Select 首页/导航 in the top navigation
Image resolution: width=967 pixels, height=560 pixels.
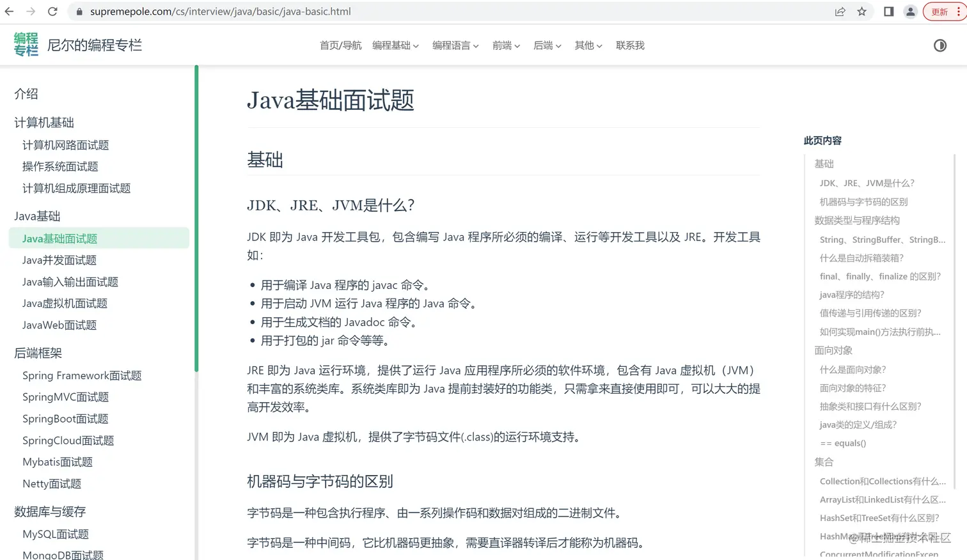[340, 45]
